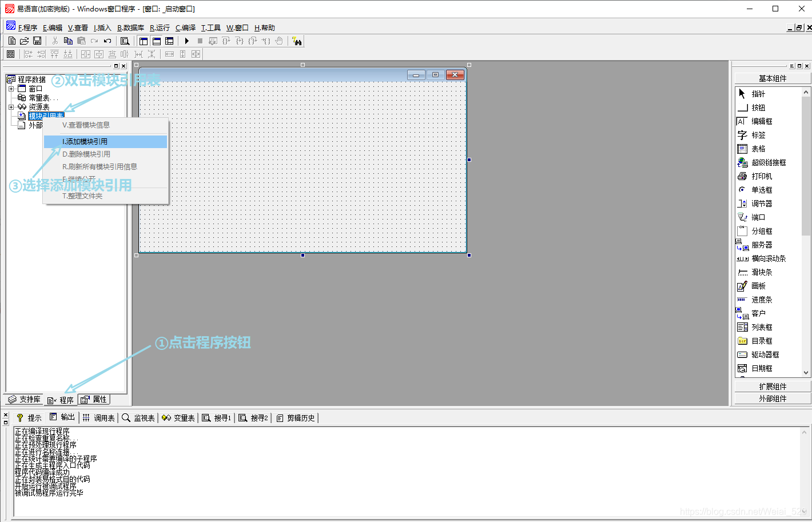
Task: Expand the 外部组件 component group
Action: tap(773, 399)
